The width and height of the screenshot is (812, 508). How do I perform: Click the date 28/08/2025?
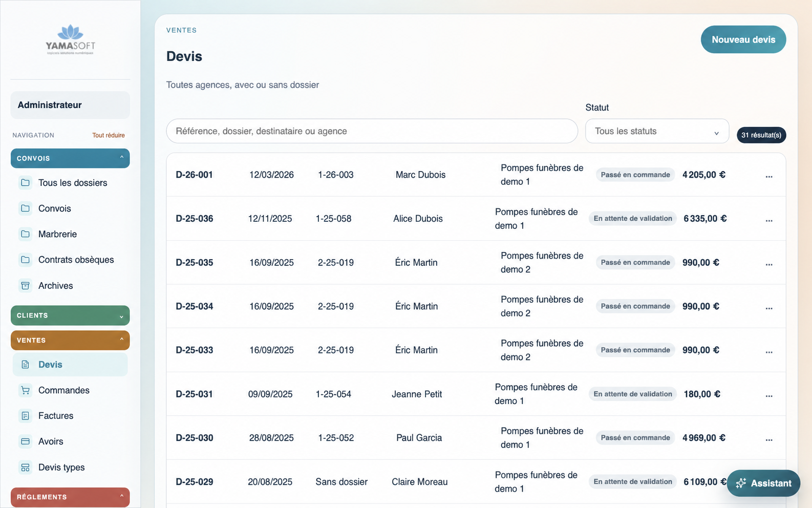[x=272, y=438]
